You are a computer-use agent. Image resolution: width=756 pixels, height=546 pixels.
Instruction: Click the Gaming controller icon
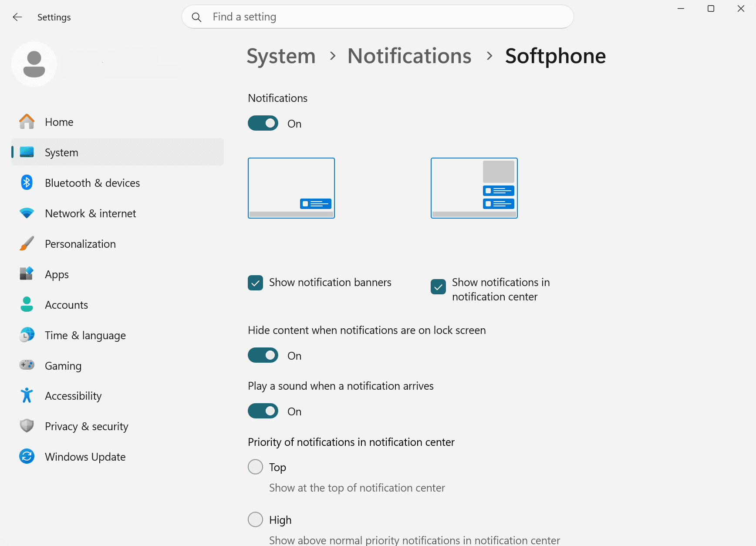point(27,365)
